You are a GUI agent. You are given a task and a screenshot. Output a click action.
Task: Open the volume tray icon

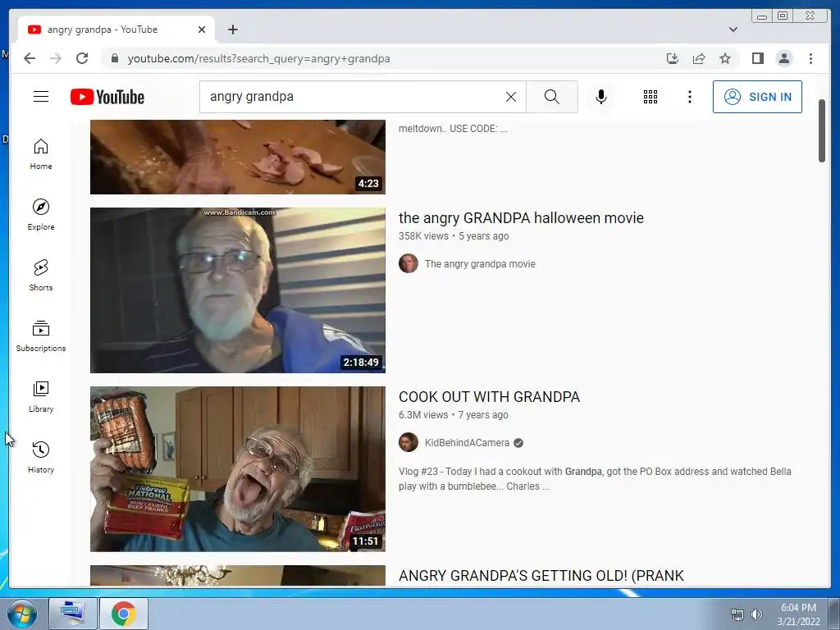point(756,614)
